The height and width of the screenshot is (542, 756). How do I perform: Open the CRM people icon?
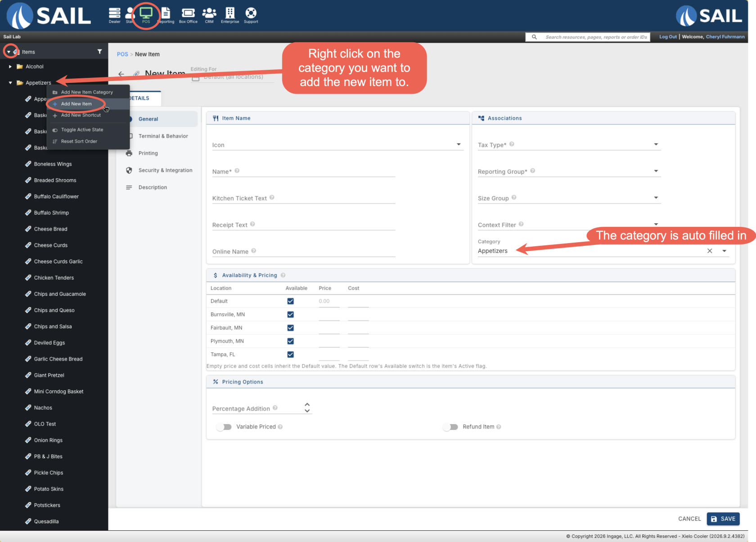tap(209, 15)
